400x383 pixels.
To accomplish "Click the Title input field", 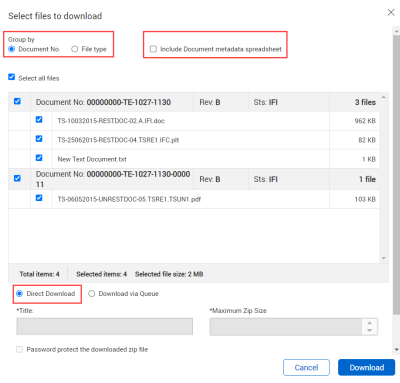I will (104, 326).
